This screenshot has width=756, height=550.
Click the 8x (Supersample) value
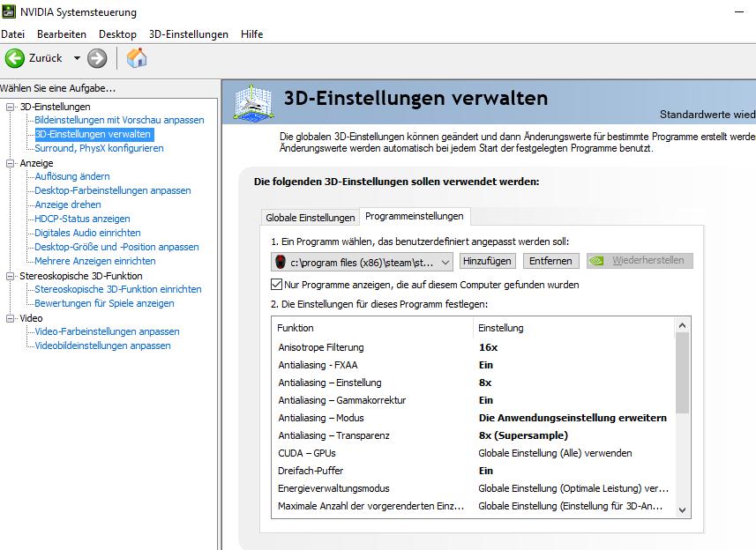tap(523, 435)
